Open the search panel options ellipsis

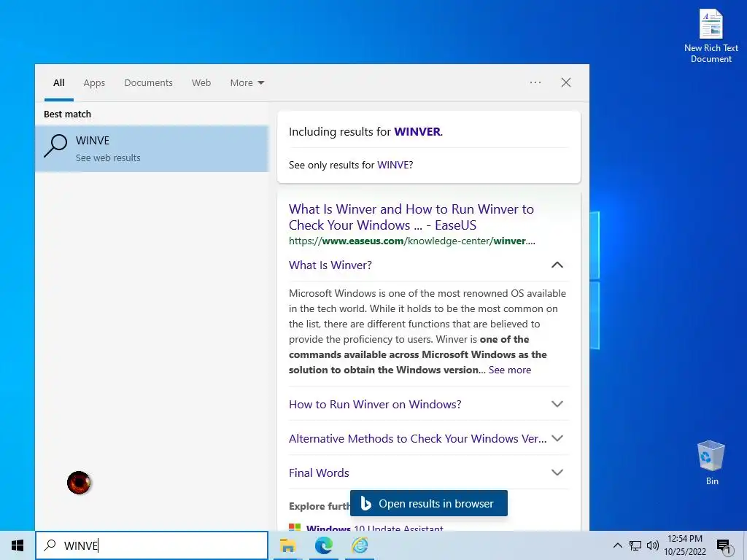[535, 82]
